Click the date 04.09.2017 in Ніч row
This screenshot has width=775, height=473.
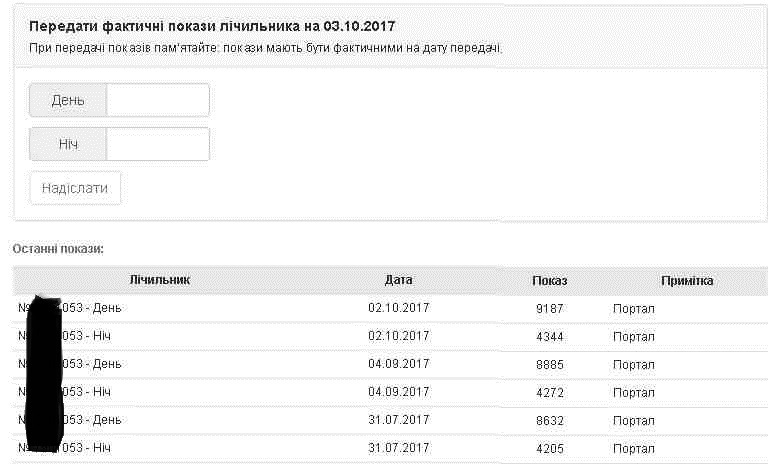click(x=398, y=392)
